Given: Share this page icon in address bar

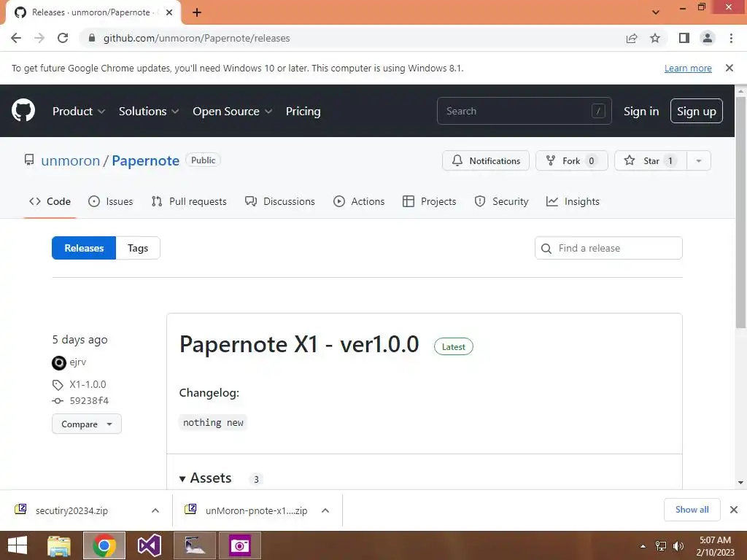Looking at the screenshot, I should point(632,38).
